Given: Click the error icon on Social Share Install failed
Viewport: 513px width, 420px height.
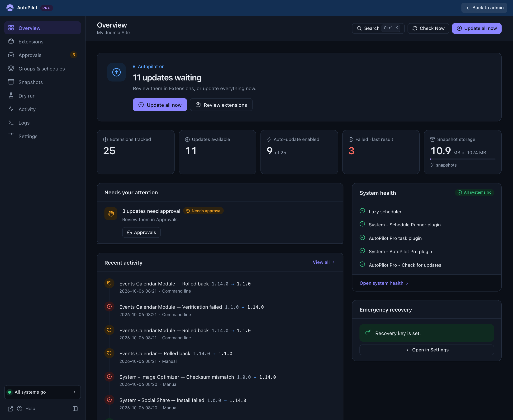Looking at the screenshot, I should 109,400.
